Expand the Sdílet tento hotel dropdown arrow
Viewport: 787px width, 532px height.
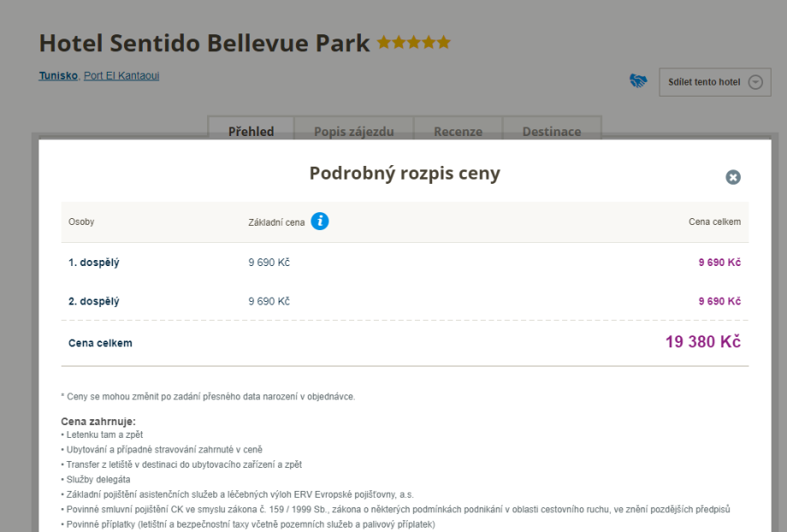(755, 82)
